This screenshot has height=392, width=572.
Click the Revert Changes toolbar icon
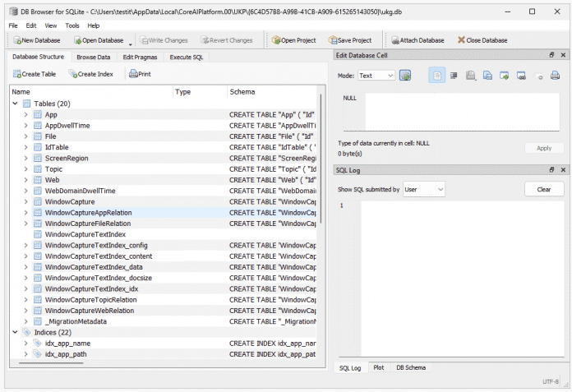(x=205, y=40)
